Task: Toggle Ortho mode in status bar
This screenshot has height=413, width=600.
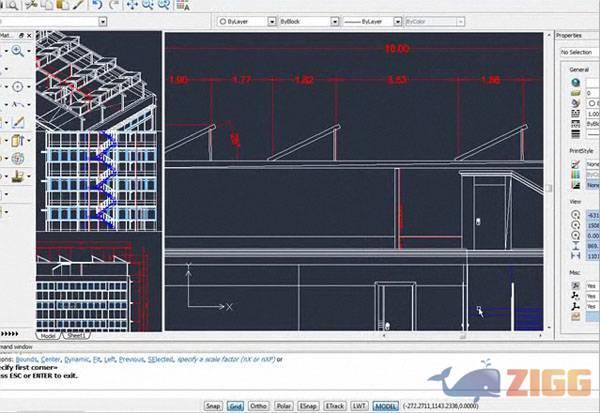Action: 259,406
